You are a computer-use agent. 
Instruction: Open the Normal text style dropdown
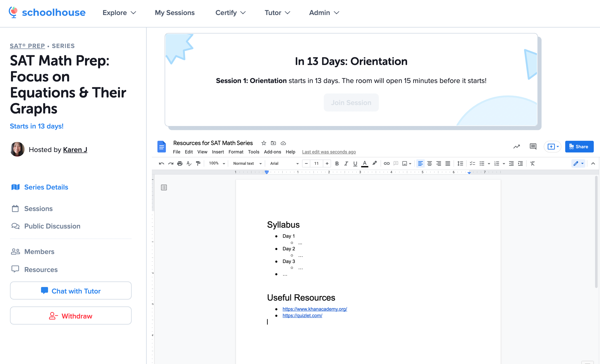(x=247, y=163)
